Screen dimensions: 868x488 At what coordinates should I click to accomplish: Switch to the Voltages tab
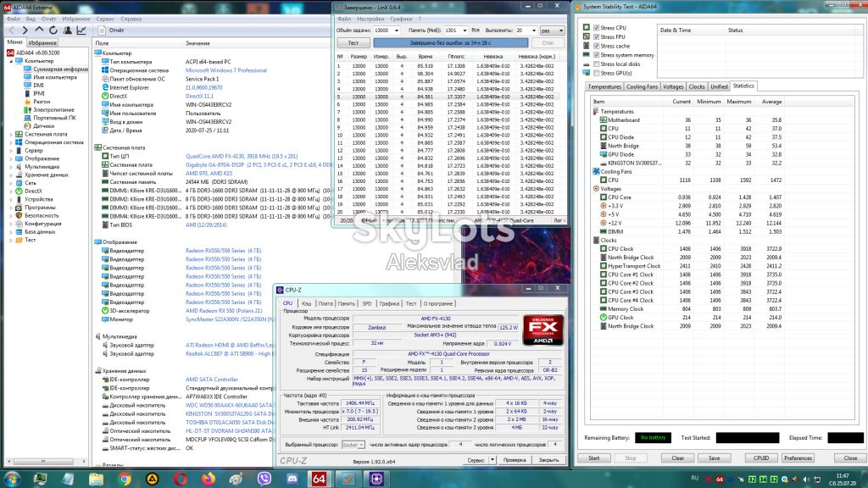click(x=673, y=87)
